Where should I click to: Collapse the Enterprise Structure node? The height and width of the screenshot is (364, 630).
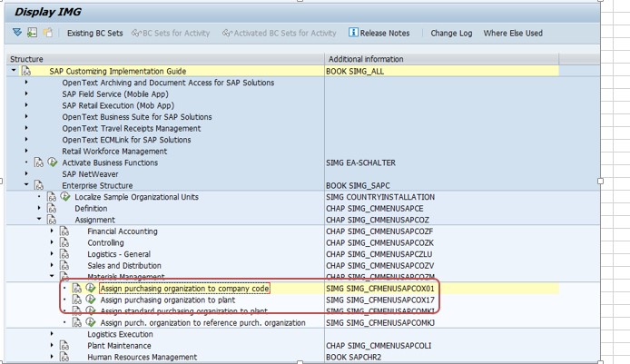tap(26, 185)
